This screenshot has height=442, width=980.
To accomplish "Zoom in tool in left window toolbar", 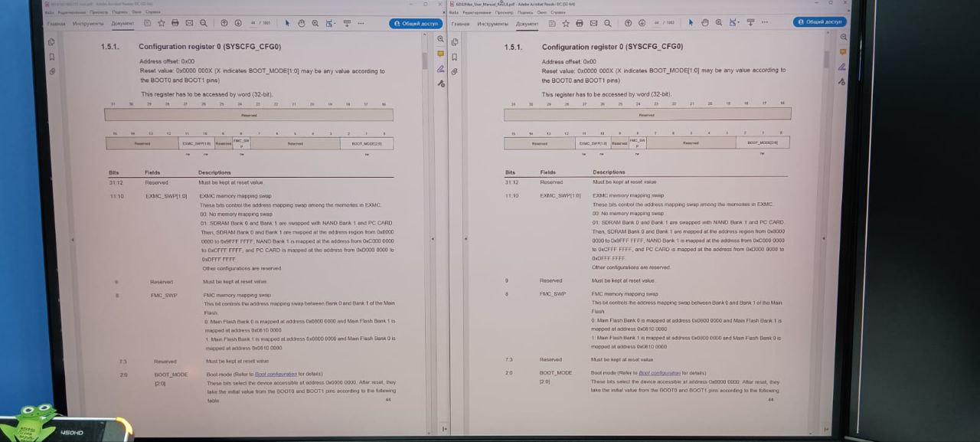I will (x=315, y=23).
